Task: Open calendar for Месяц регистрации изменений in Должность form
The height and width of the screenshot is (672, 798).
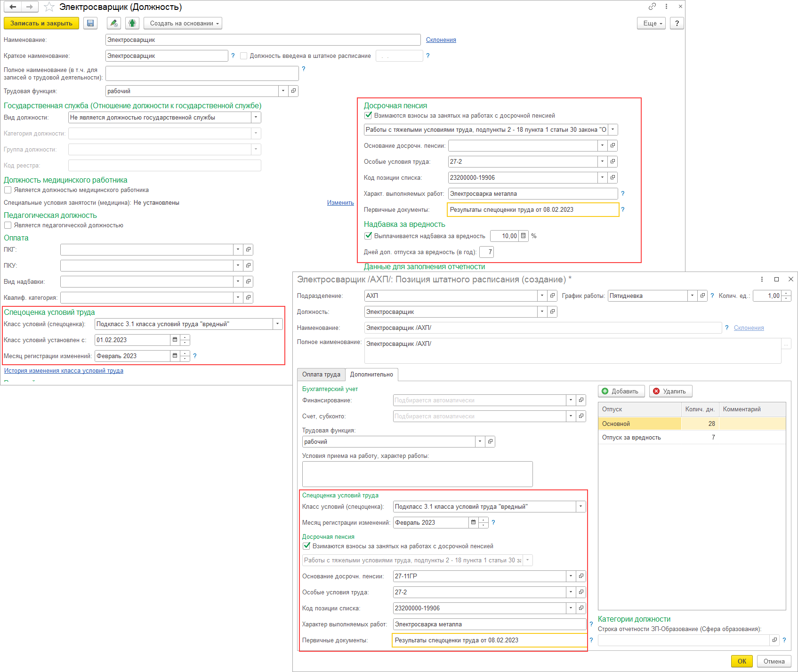Action: coord(175,356)
